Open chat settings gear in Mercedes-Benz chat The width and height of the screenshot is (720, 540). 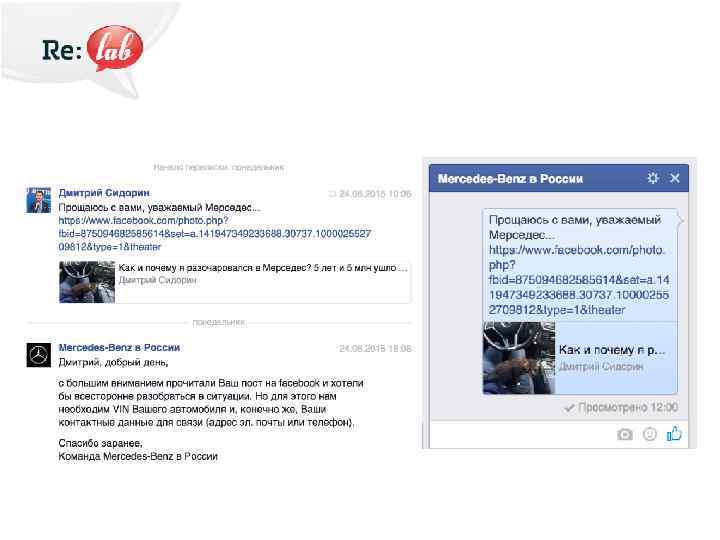pos(652,178)
